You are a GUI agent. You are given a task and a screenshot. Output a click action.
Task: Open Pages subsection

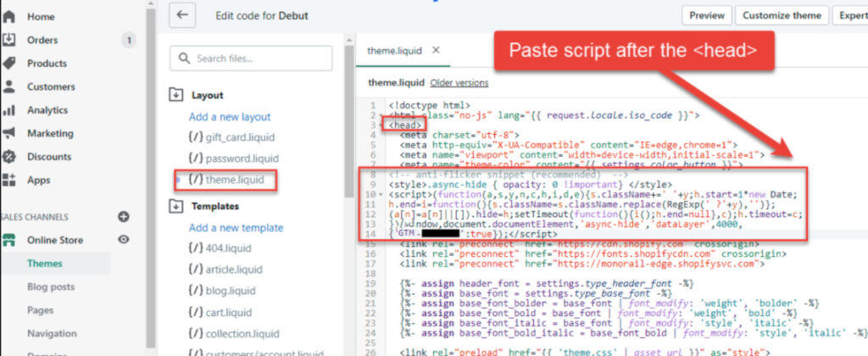[41, 310]
